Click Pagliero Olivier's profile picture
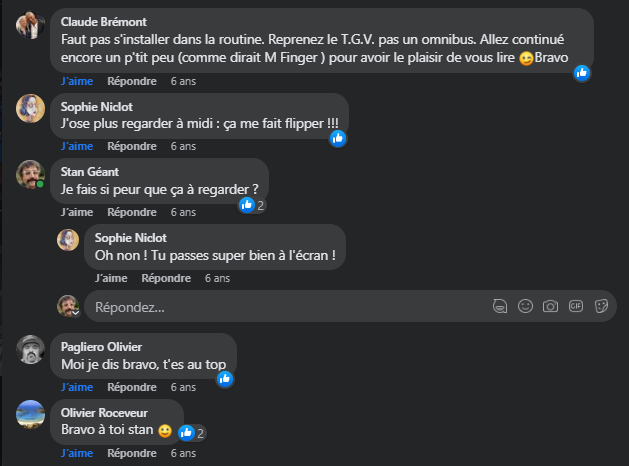The image size is (629, 466). coord(31,348)
